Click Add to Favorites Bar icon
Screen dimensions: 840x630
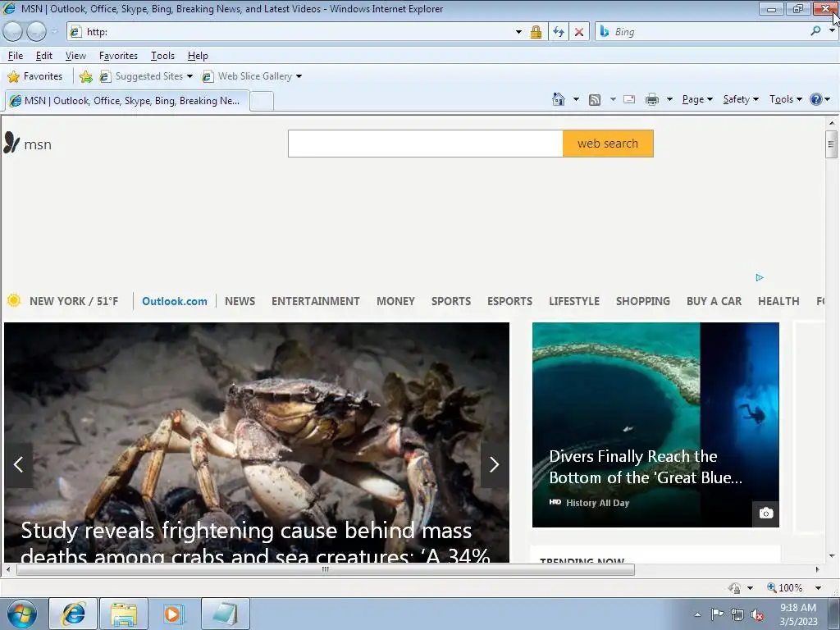[85, 76]
